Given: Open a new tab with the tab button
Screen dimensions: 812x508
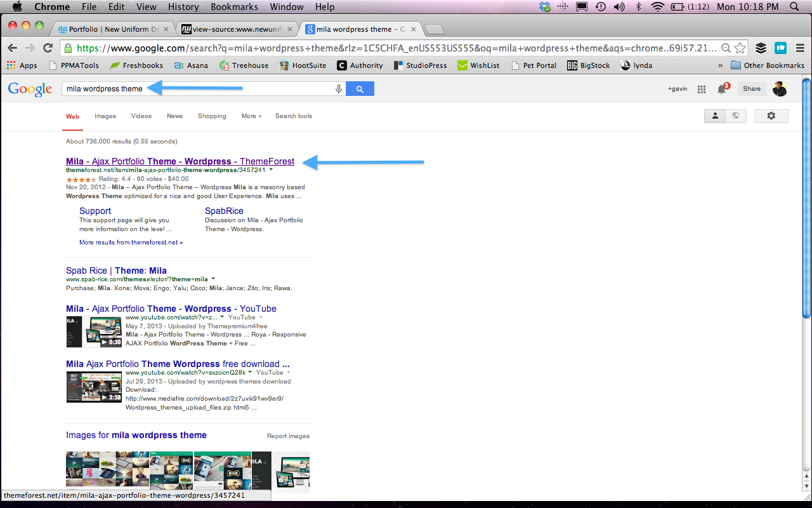Looking at the screenshot, I should point(434,29).
